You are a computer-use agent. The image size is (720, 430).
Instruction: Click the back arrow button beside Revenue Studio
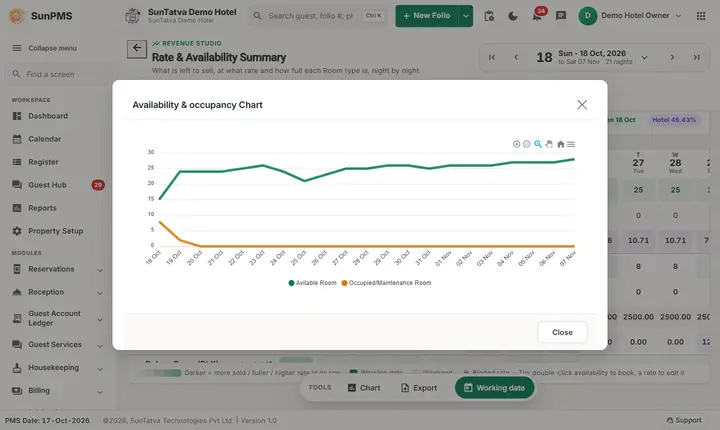pyautogui.click(x=137, y=49)
